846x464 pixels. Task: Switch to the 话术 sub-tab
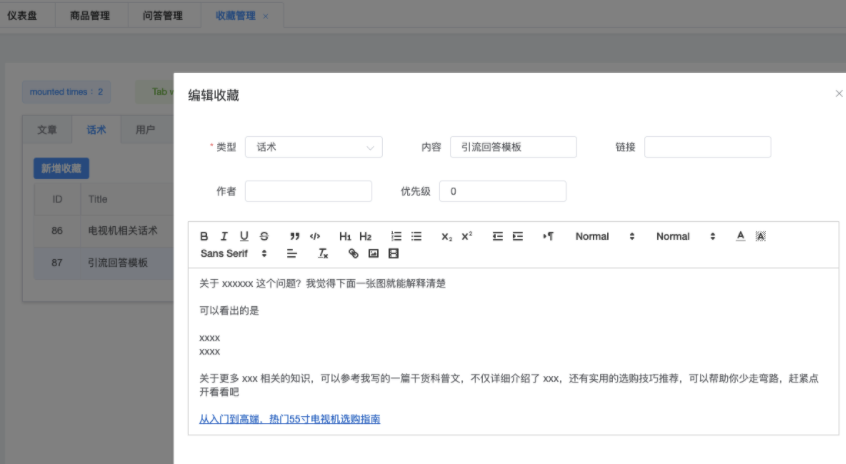point(96,130)
